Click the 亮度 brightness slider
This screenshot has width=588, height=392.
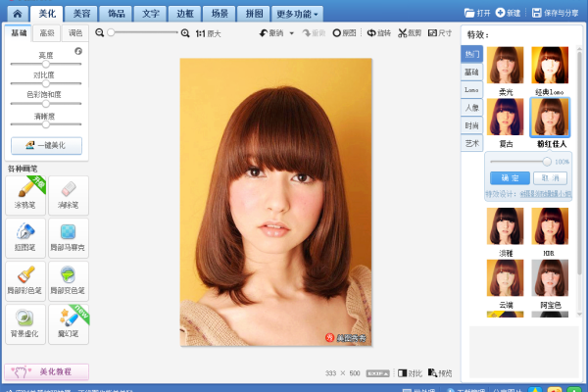click(47, 64)
